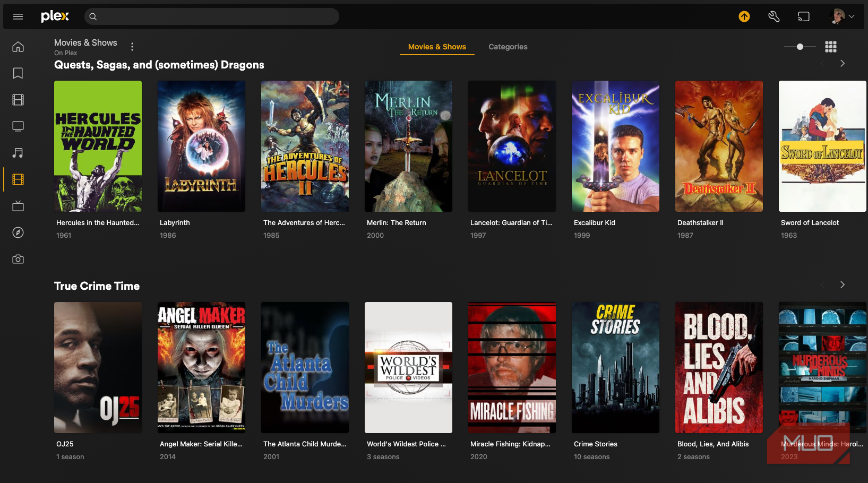Screen dimensions: 868x483
Task: Click the OJ25 title link
Action: (65, 444)
